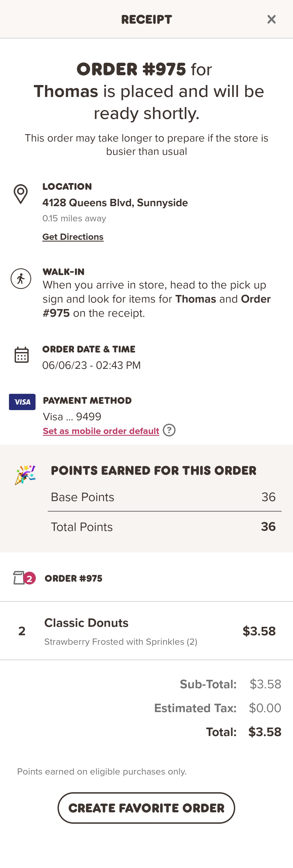
Task: Tap the calendar icon beside order date
Action: pos(21,355)
